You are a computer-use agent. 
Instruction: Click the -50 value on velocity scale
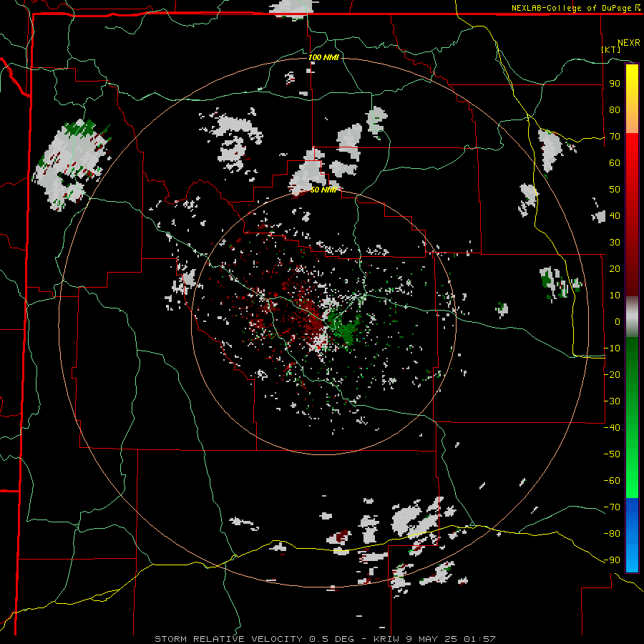612,454
